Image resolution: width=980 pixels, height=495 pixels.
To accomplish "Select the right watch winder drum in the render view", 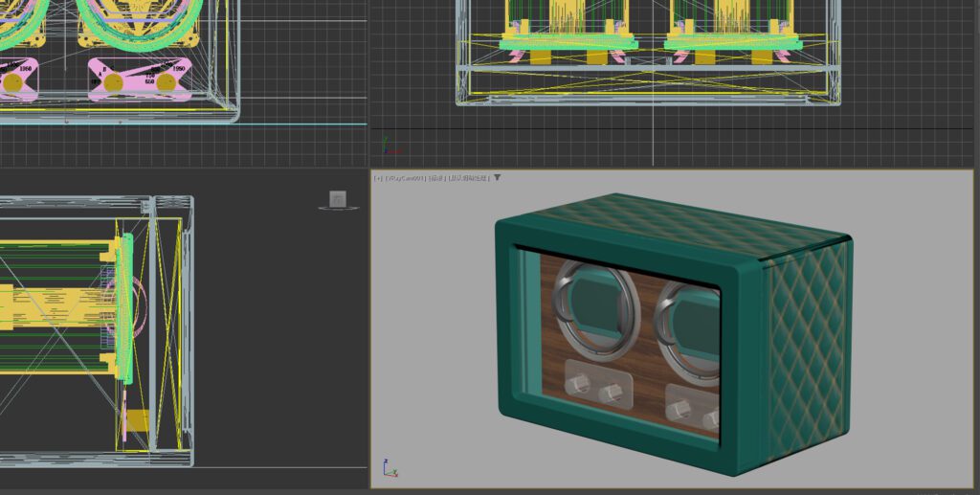I will point(693,324).
